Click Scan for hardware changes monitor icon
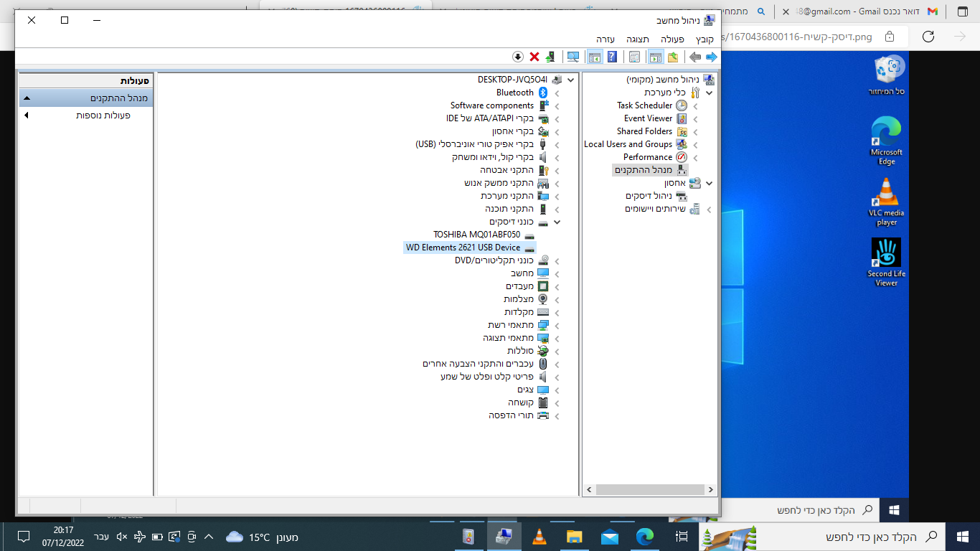Screen dimensions: 980x551 (x=573, y=57)
